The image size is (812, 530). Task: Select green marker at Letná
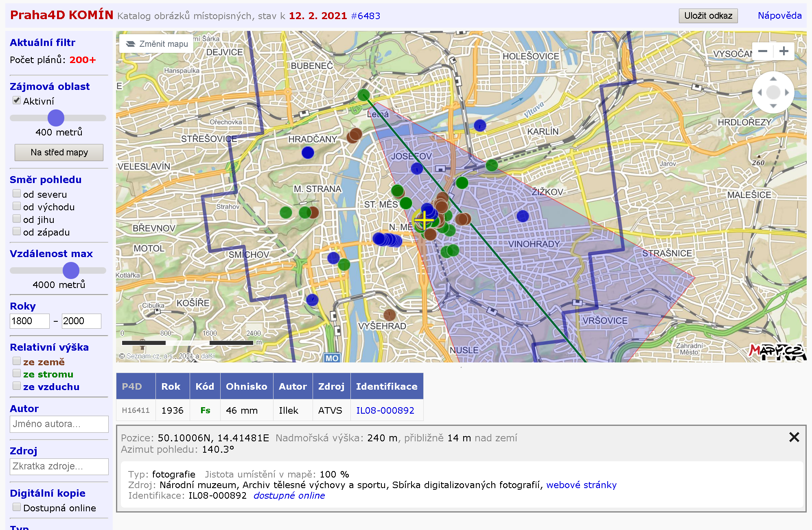pyautogui.click(x=363, y=95)
